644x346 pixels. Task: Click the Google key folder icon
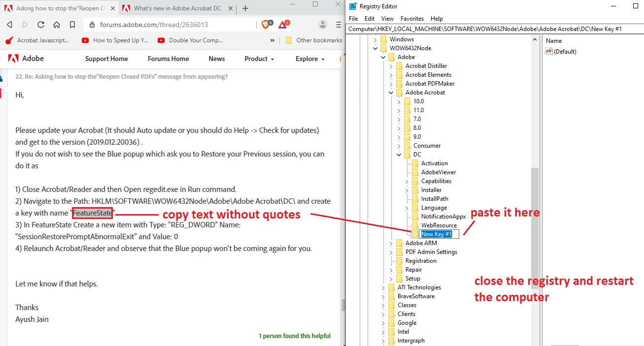pyautogui.click(x=392, y=323)
